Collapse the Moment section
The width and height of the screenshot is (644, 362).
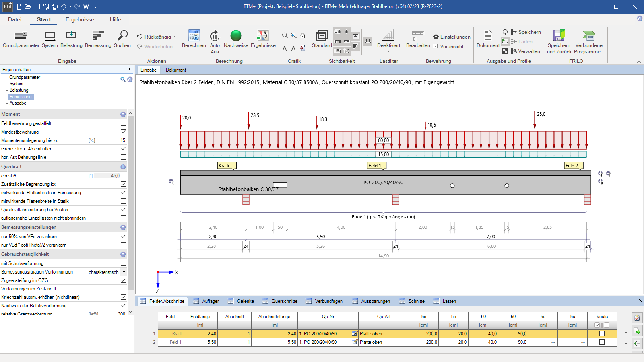(123, 115)
